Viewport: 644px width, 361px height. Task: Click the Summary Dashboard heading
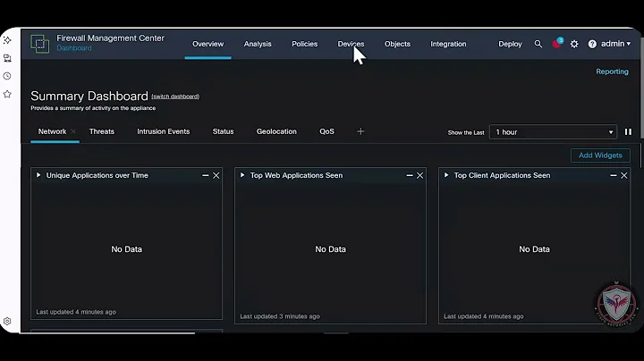coord(89,96)
